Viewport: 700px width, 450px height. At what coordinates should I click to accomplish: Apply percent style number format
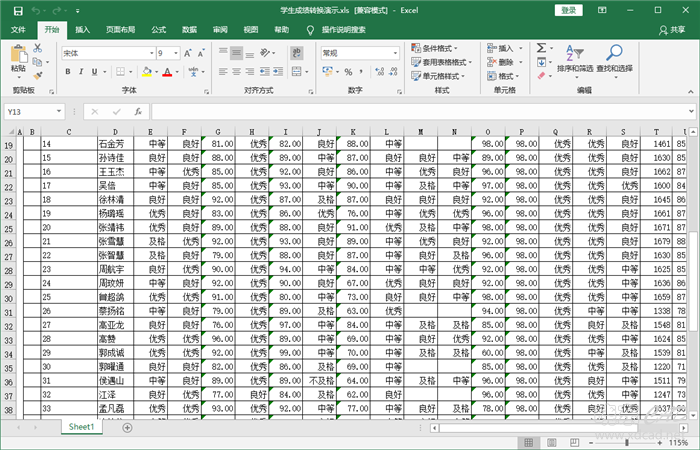pos(348,71)
